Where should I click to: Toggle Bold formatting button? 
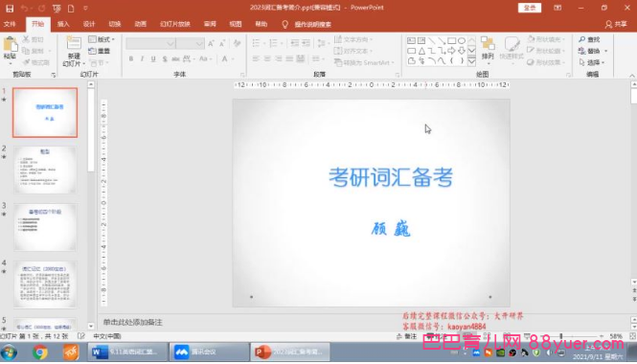pos(131,58)
